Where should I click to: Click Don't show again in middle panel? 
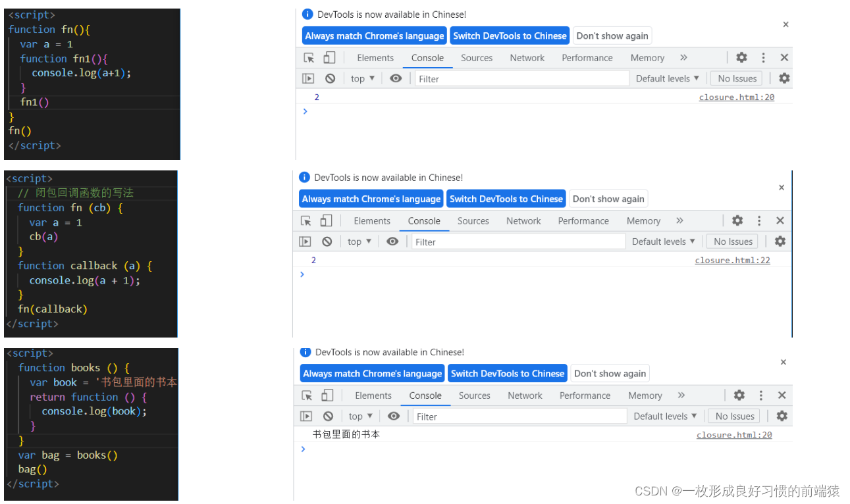(x=608, y=199)
